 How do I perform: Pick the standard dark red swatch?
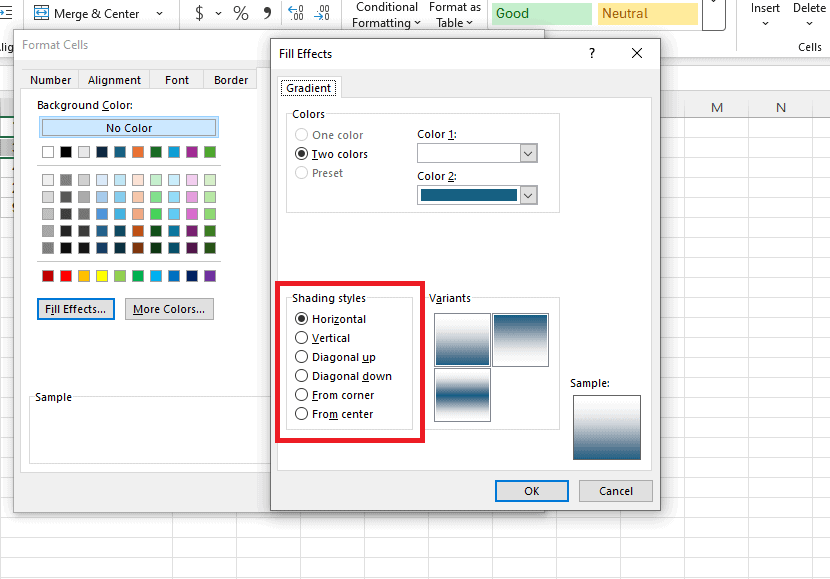tap(48, 276)
